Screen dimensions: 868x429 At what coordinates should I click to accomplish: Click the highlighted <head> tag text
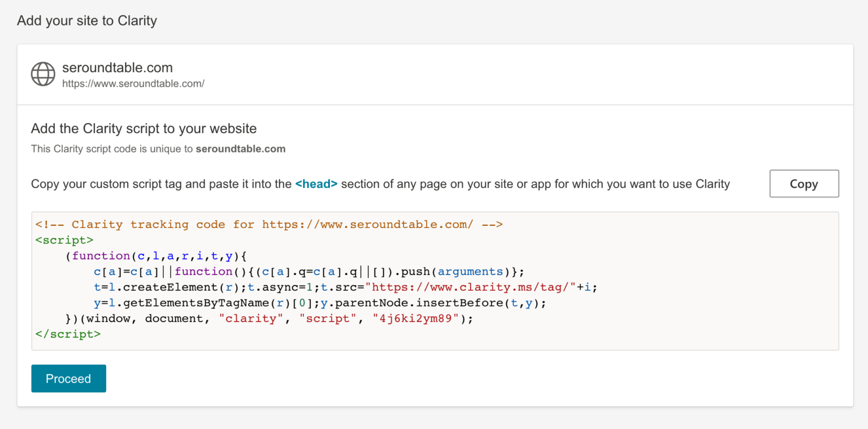[x=316, y=184]
